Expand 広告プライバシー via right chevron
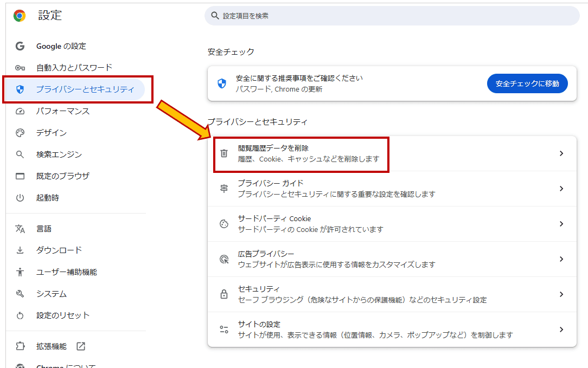Viewport: 588px width, 368px height. (561, 259)
